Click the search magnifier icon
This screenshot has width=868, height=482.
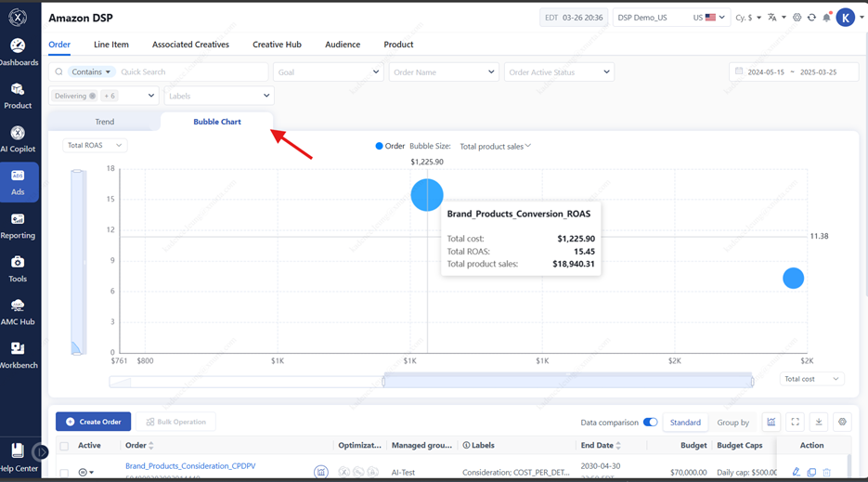(x=58, y=72)
